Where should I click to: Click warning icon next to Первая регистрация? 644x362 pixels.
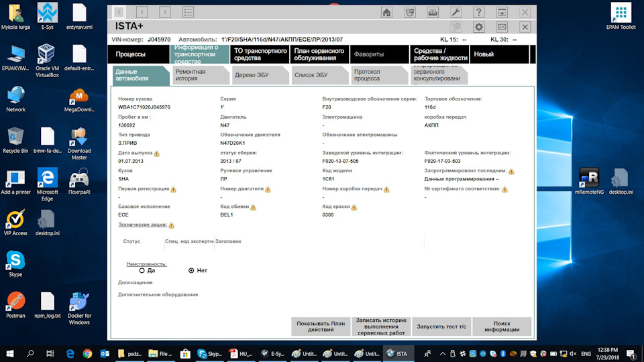pos(173,189)
